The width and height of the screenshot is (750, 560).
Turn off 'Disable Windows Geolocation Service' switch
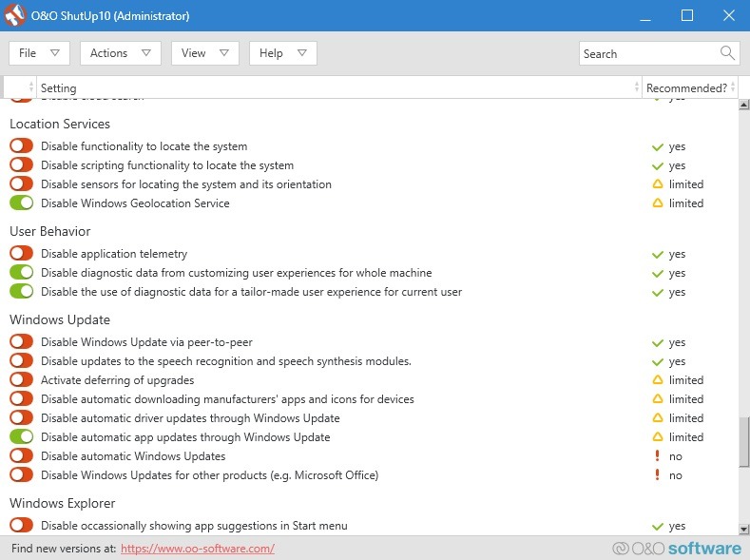pos(22,203)
